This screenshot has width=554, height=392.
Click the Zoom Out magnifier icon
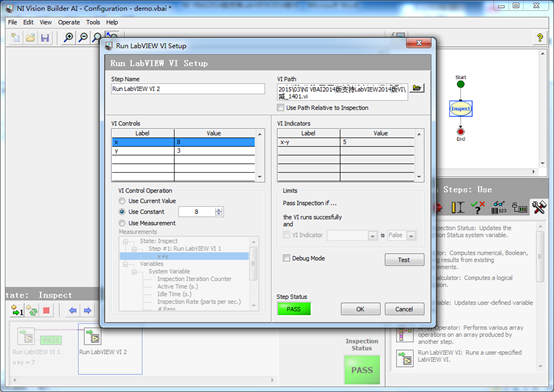coord(83,37)
